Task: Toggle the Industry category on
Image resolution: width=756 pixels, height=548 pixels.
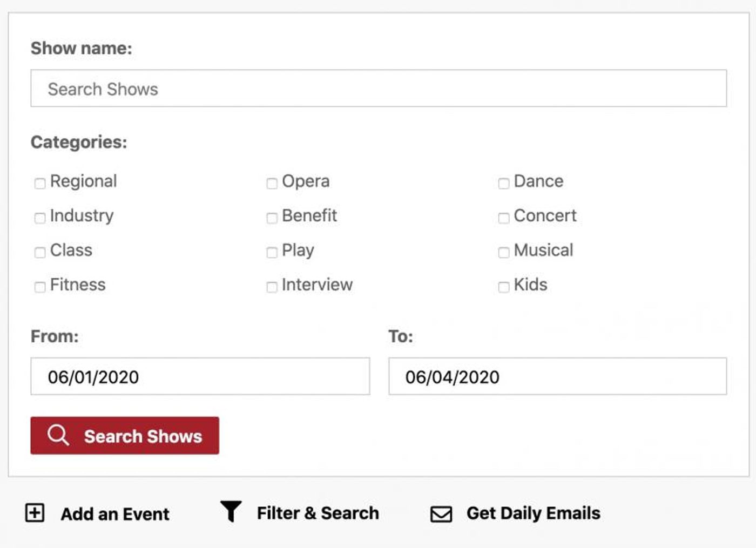Action: [x=39, y=218]
